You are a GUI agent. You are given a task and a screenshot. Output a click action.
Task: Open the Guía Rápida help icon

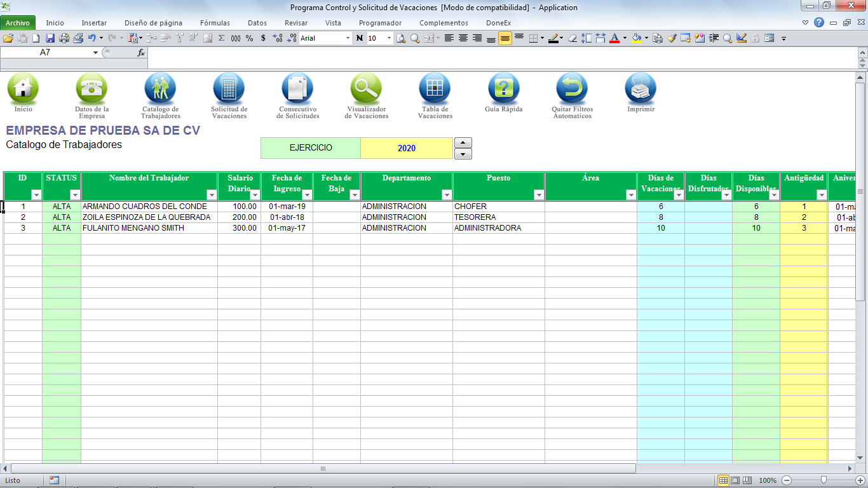[503, 89]
